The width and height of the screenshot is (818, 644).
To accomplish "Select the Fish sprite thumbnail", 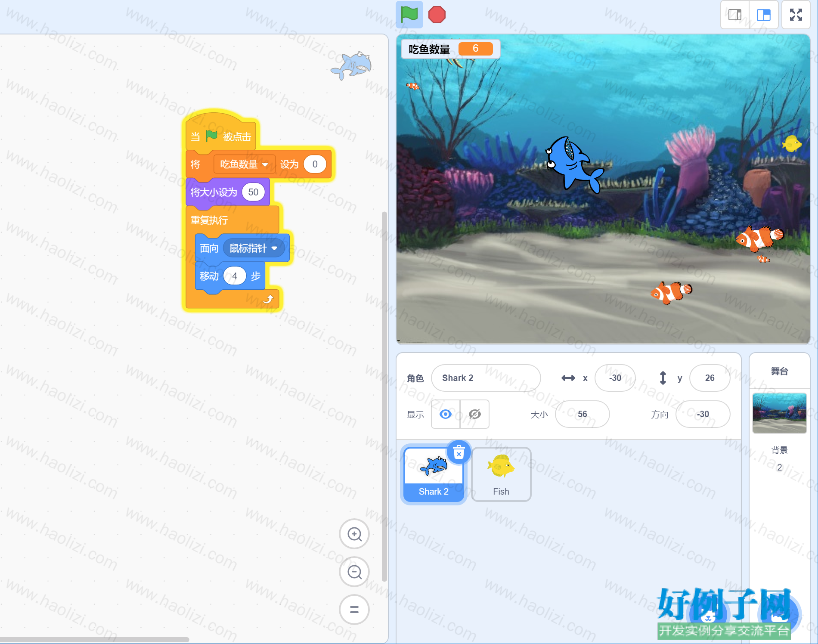I will pyautogui.click(x=501, y=474).
